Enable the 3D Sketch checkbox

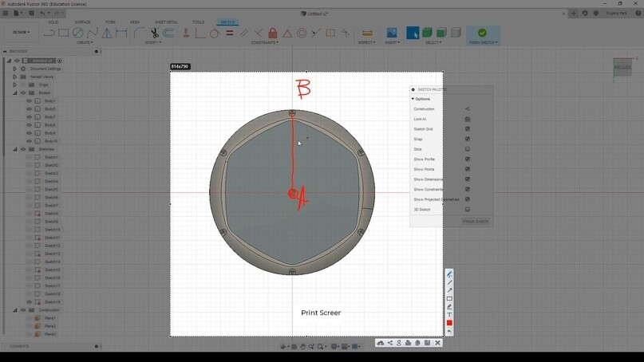(x=468, y=210)
